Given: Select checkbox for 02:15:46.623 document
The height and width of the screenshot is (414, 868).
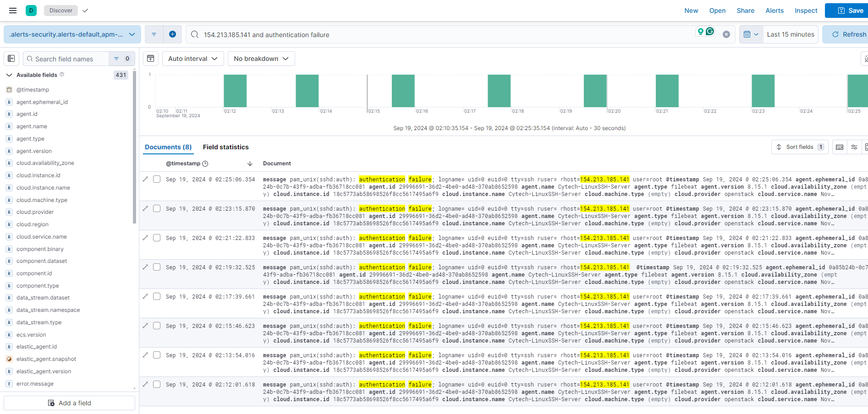Looking at the screenshot, I should (x=157, y=326).
